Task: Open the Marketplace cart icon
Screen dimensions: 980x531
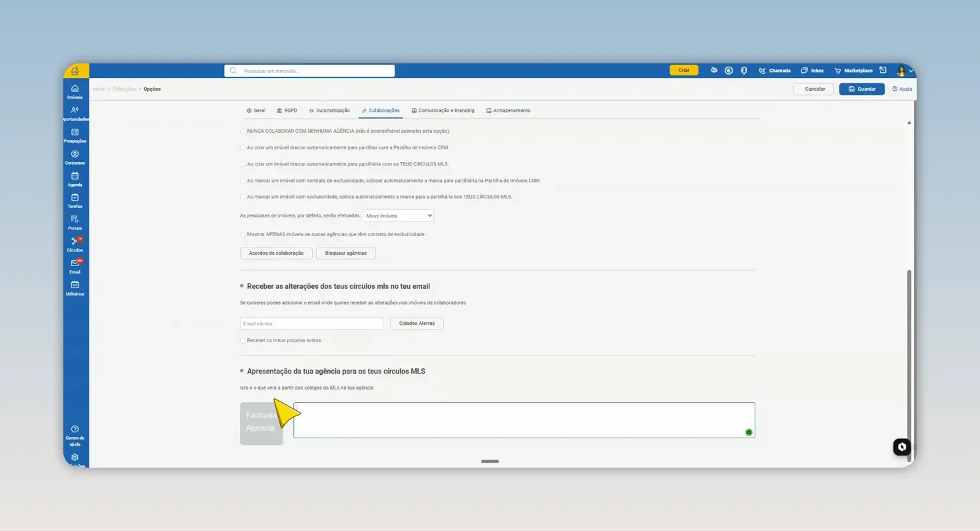Action: coord(837,71)
